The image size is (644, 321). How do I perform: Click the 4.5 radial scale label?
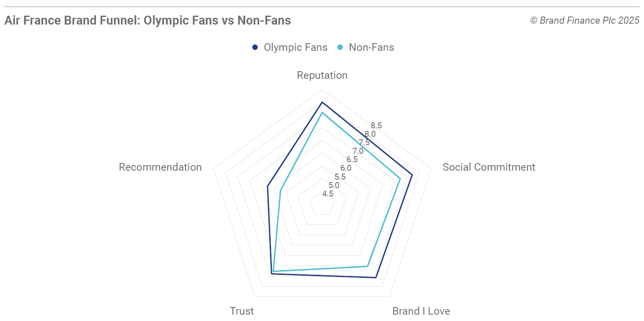(328, 194)
